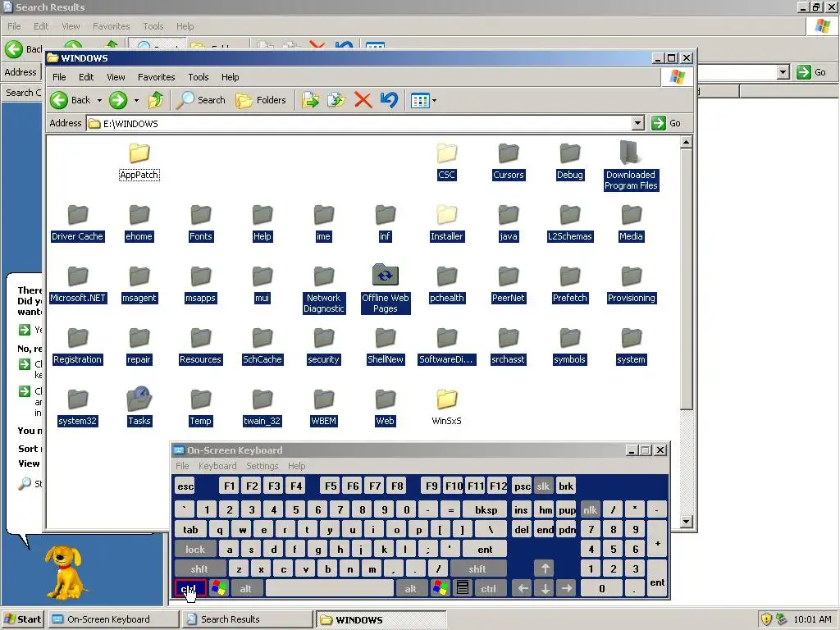
Task: Click the tab key on On-Screen Keyboard
Action: 190,530
